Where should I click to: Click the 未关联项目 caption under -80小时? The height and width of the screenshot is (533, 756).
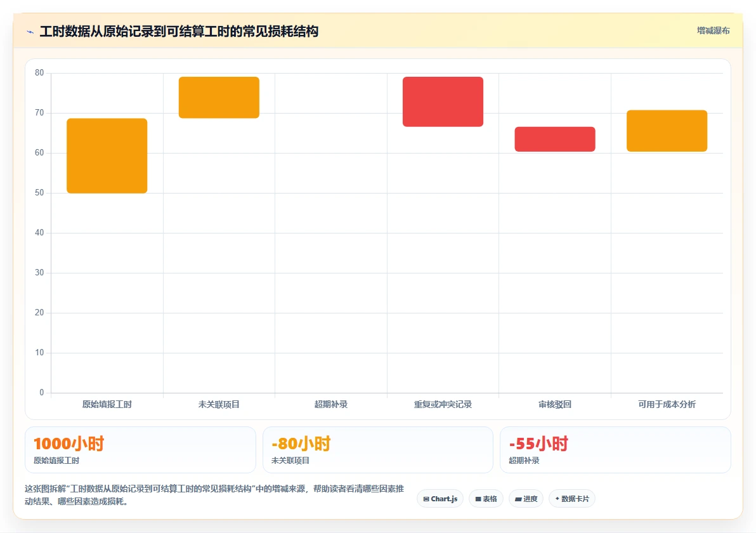pyautogui.click(x=290, y=461)
